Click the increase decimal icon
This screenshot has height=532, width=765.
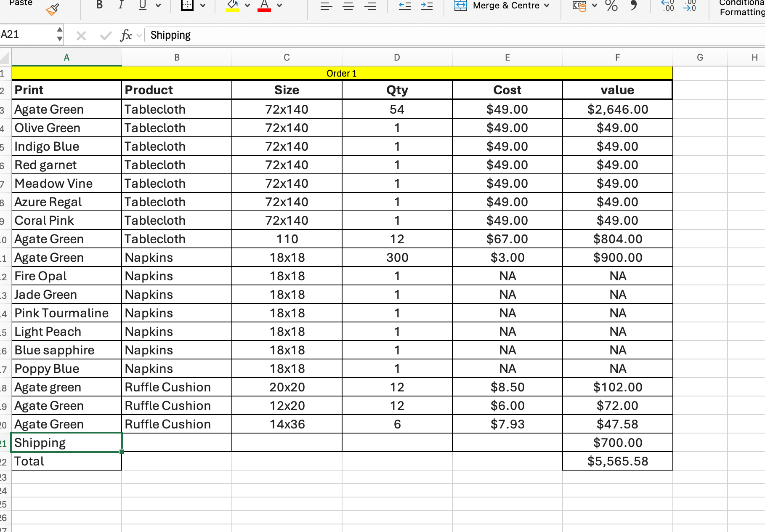coord(667,5)
